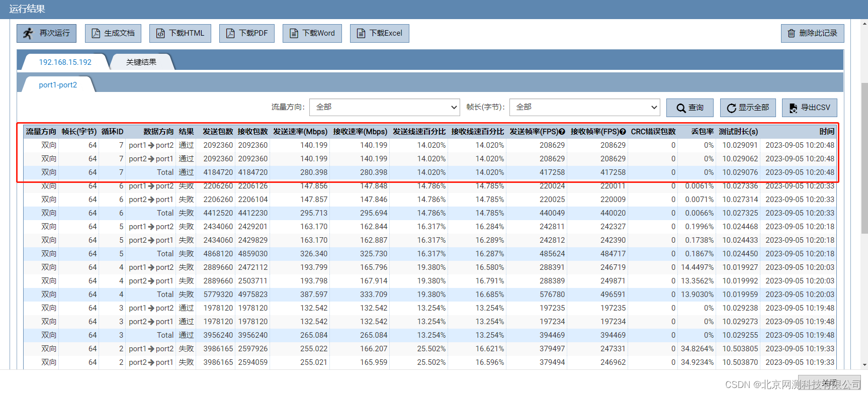Click the 下载Word button label
This screenshot has height=394, width=868.
[x=318, y=33]
